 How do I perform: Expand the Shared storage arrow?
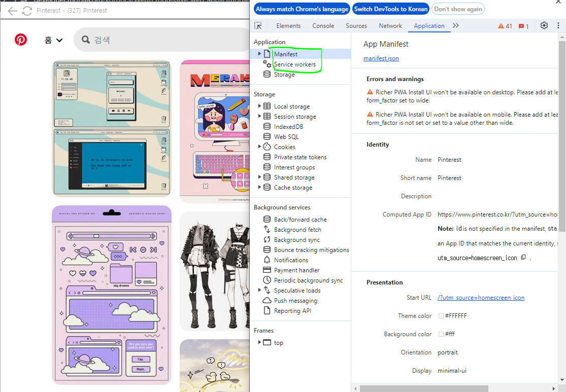coord(259,177)
